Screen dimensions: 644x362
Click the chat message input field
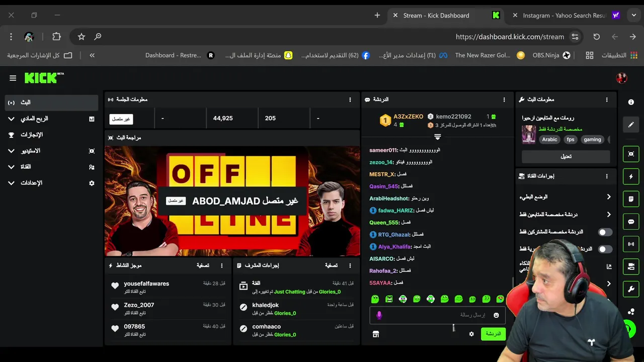(x=438, y=315)
